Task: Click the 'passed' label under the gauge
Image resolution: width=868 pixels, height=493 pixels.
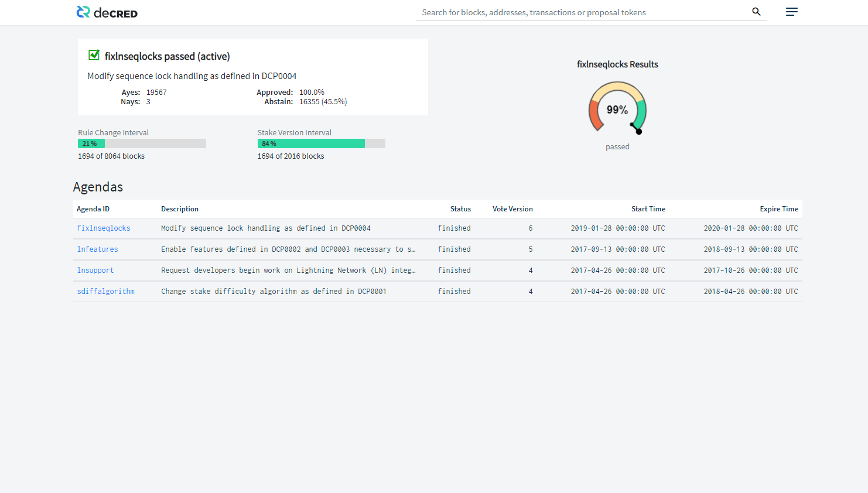Action: point(617,147)
